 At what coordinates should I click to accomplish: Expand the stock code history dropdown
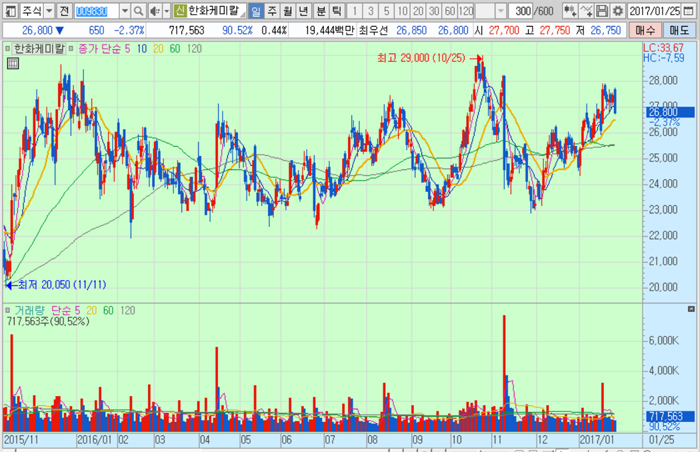[x=126, y=10]
